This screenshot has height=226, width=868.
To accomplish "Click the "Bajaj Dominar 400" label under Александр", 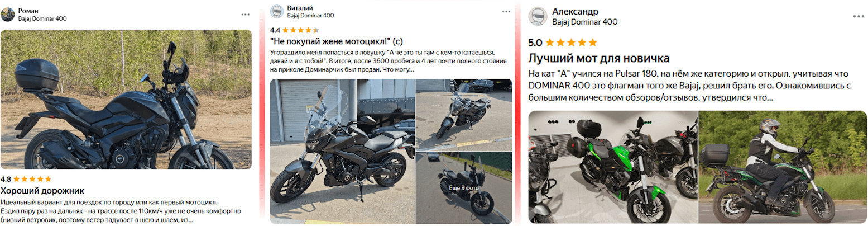I will [x=584, y=22].
